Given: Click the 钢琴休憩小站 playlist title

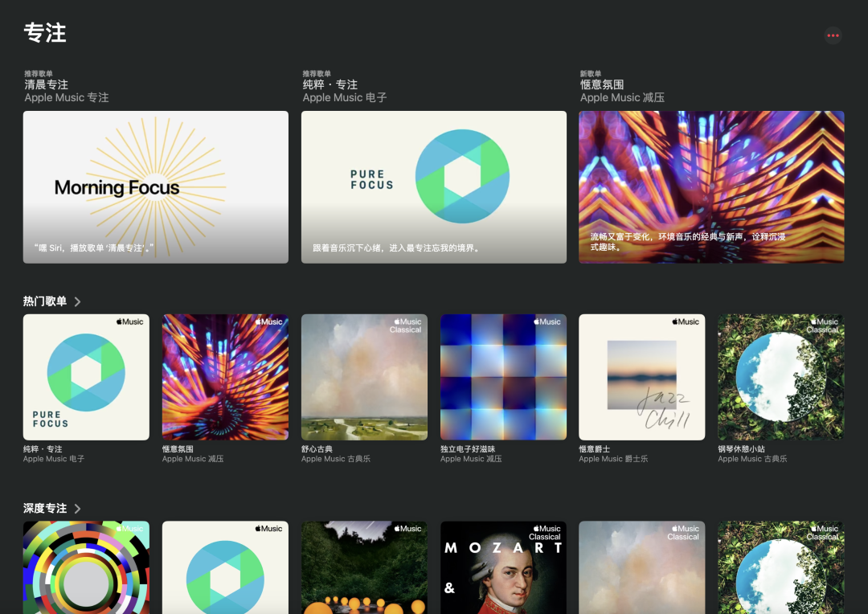Looking at the screenshot, I should pyautogui.click(x=741, y=449).
